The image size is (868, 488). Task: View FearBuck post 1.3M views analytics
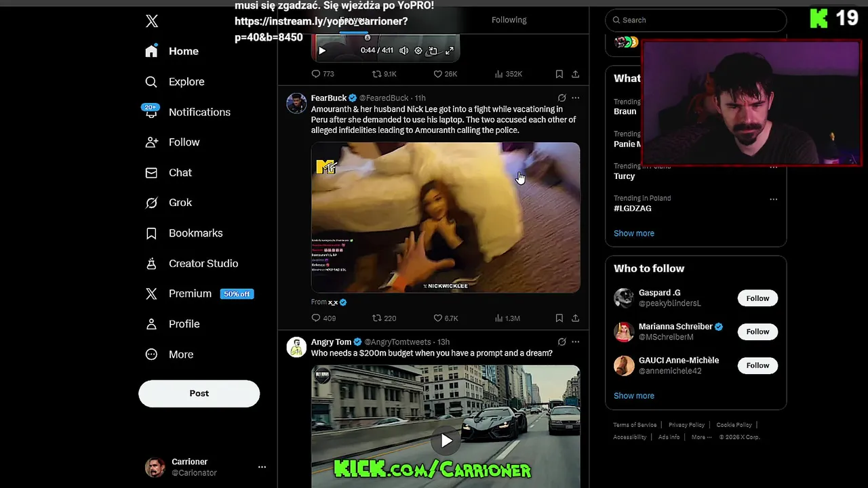[508, 318]
